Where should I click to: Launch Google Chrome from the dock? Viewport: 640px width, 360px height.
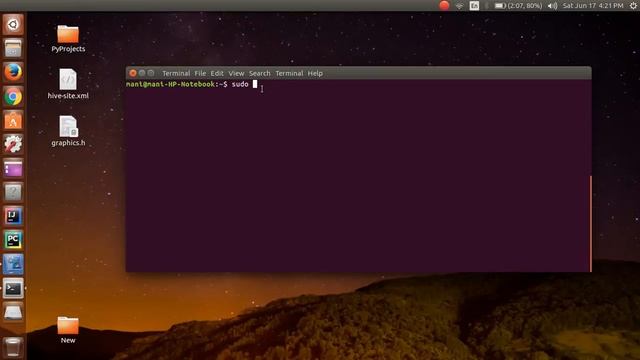[13, 97]
